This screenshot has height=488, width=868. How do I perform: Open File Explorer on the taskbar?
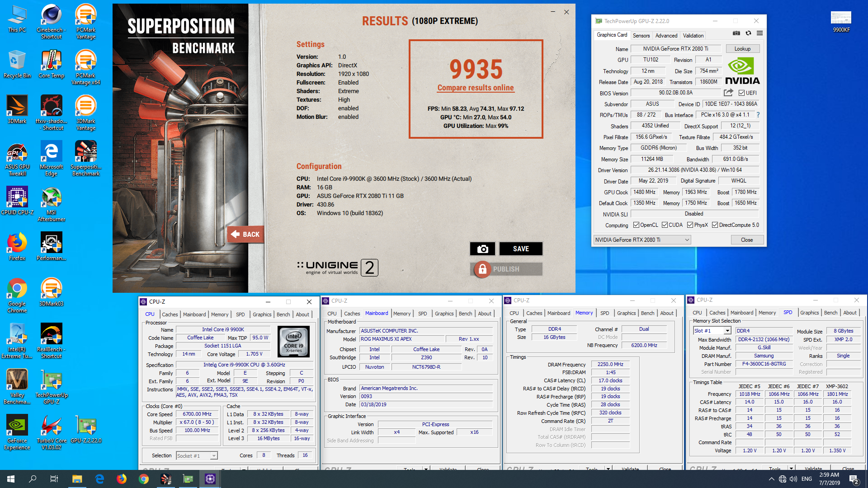click(x=77, y=479)
